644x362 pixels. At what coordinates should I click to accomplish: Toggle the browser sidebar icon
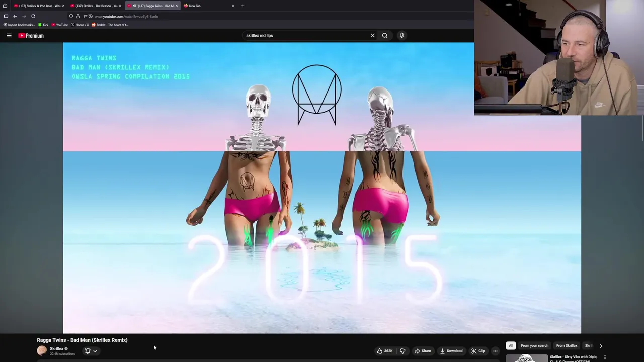[x=6, y=16]
